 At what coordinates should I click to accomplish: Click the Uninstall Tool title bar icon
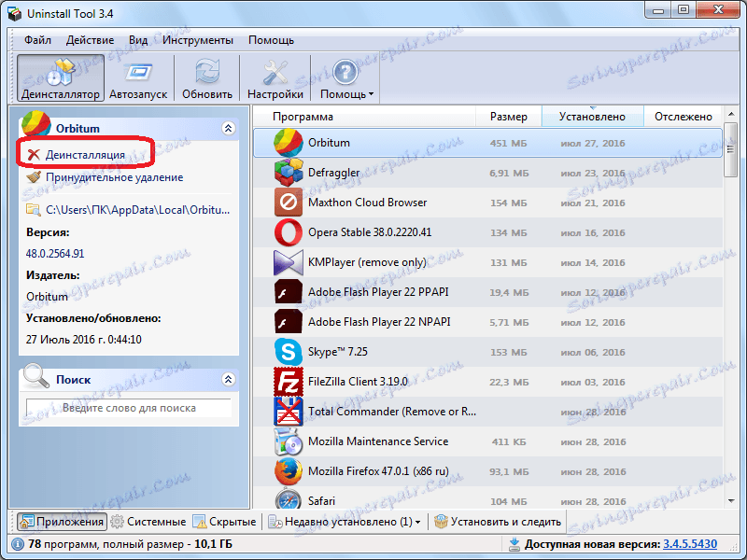coord(15,14)
